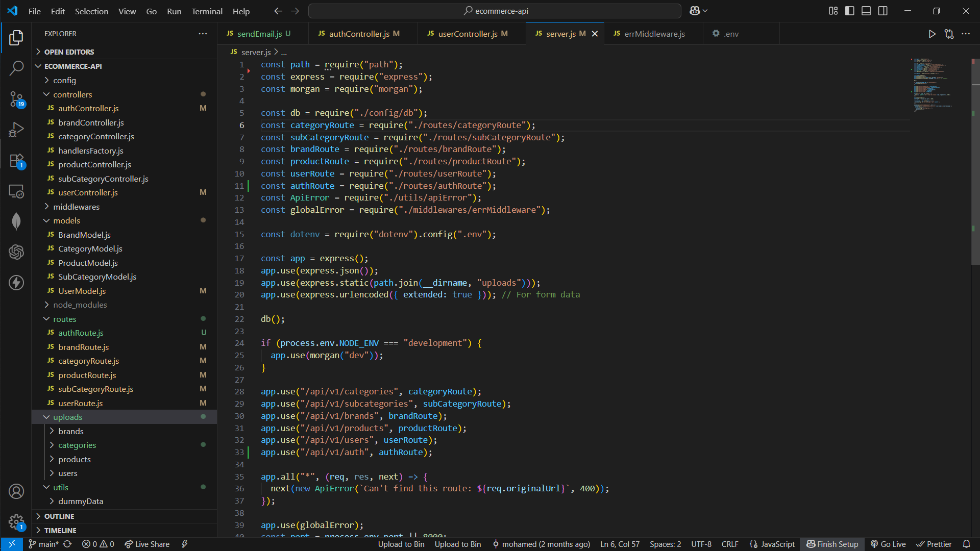Open the MongoDB leaf icon panel

click(16, 221)
